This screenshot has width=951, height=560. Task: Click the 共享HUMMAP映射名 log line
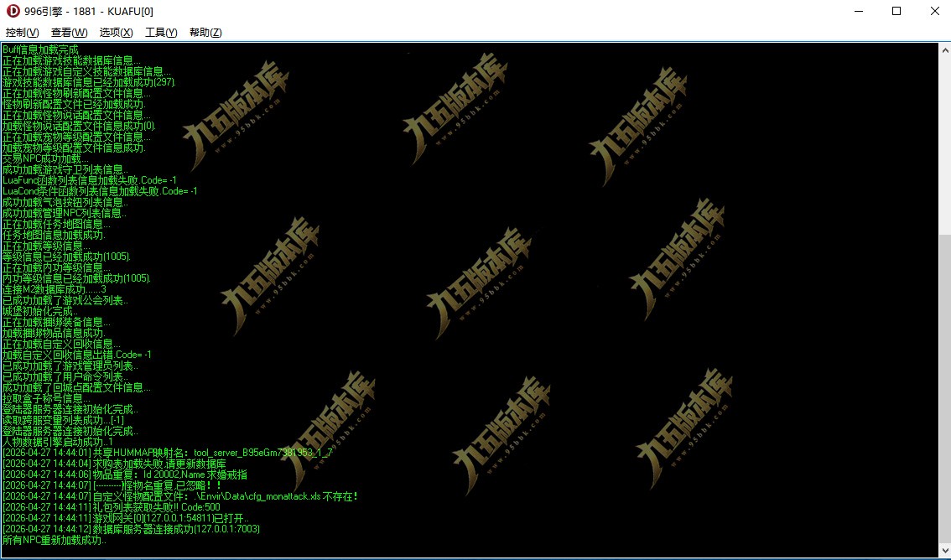pos(168,454)
